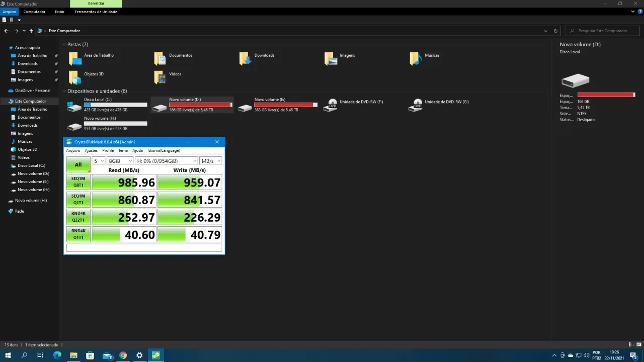The image size is (644, 362).
Task: Click the Properties quick access toolbar icon
Action: [4, 20]
